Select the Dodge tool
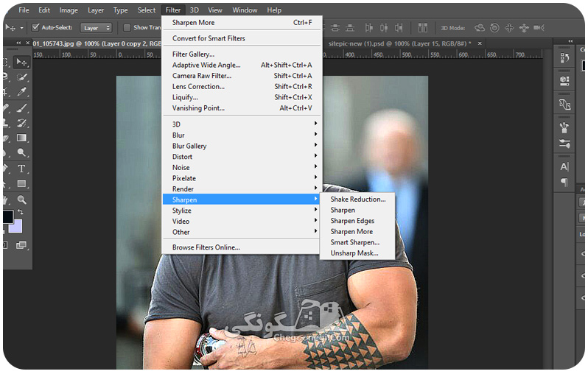This screenshot has width=588, height=374. pyautogui.click(x=22, y=152)
